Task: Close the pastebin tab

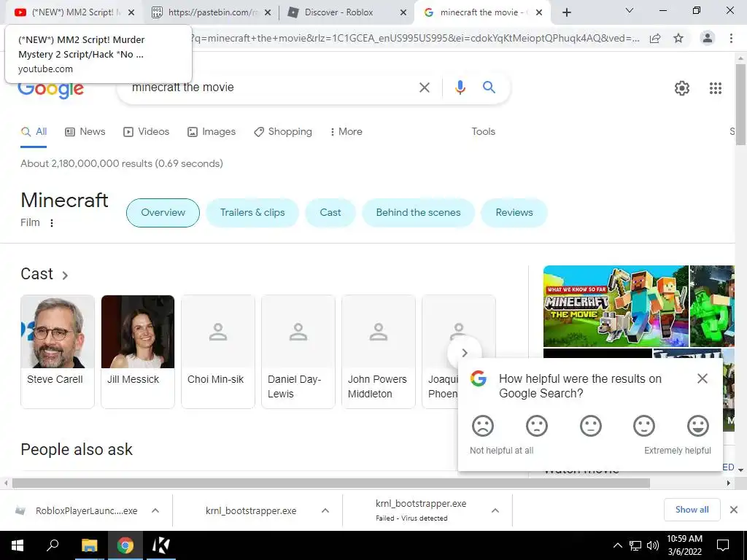Action: tap(268, 12)
